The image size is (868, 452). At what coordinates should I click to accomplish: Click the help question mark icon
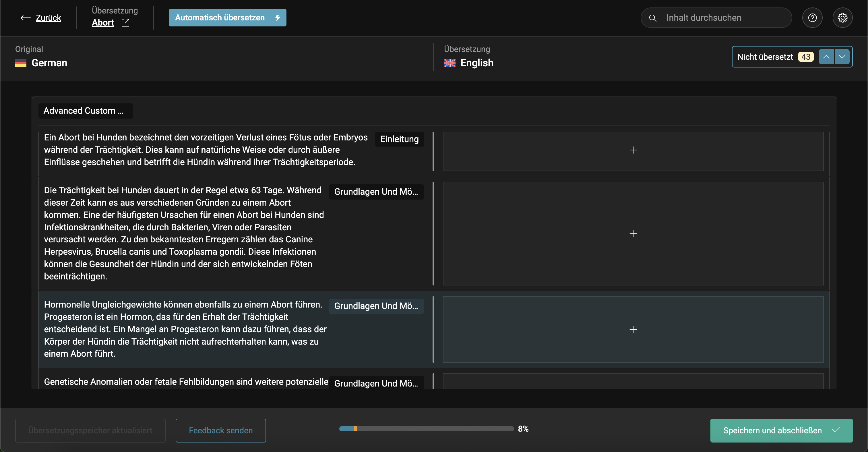(812, 18)
